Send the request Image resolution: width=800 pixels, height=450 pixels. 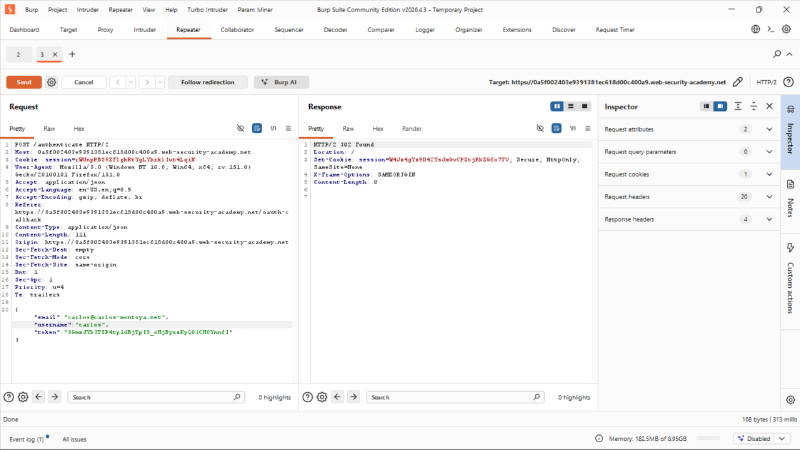point(24,82)
